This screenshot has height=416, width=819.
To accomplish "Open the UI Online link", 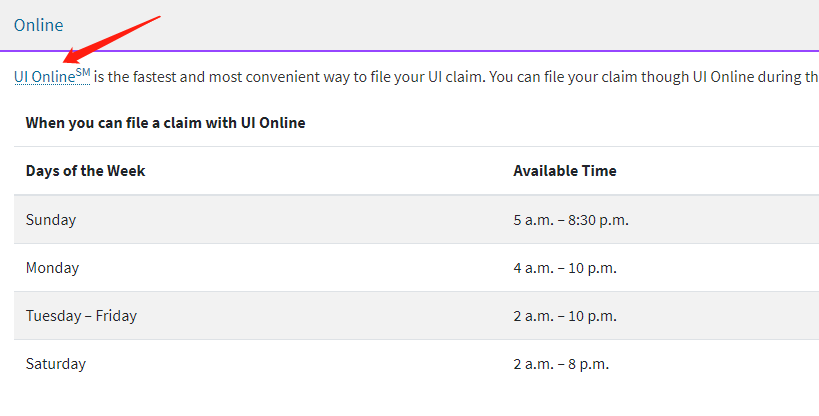I will (x=44, y=77).
